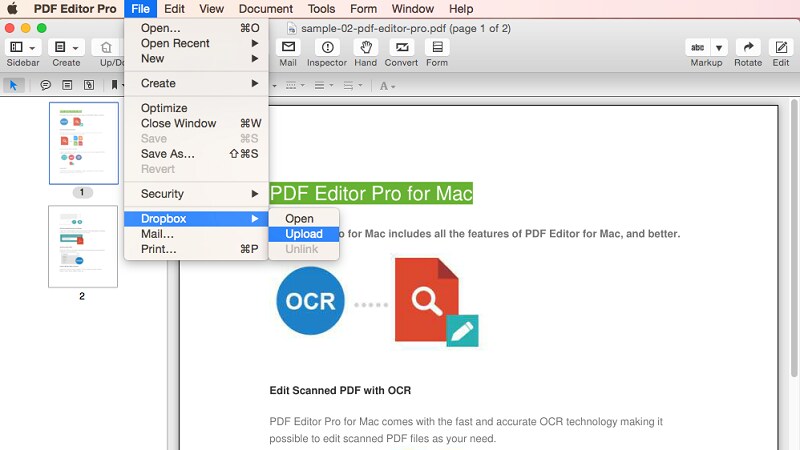Click the Up/Down navigation icon

tap(106, 47)
